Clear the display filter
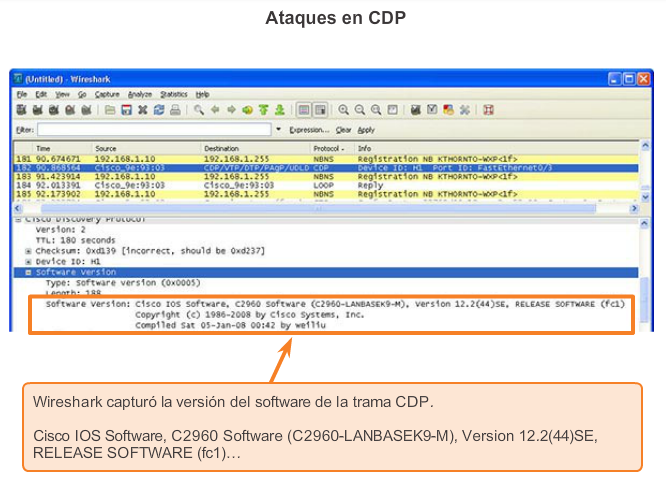 (x=343, y=130)
